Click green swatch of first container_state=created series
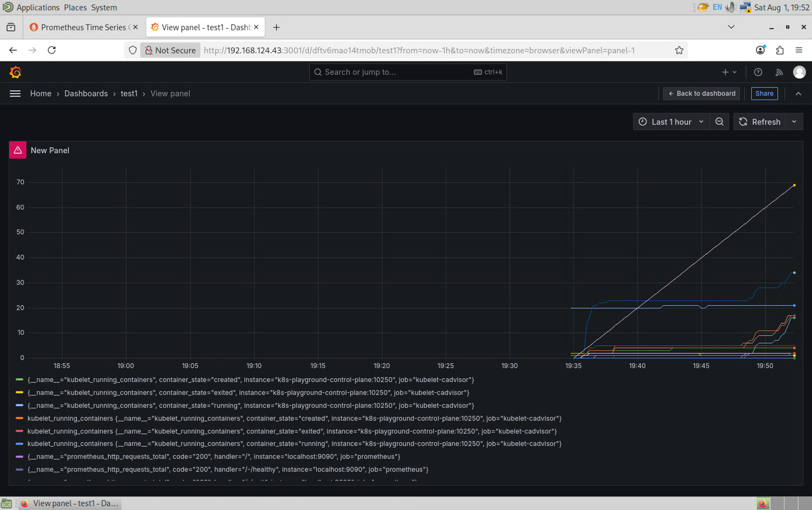The image size is (812, 510). 20,379
